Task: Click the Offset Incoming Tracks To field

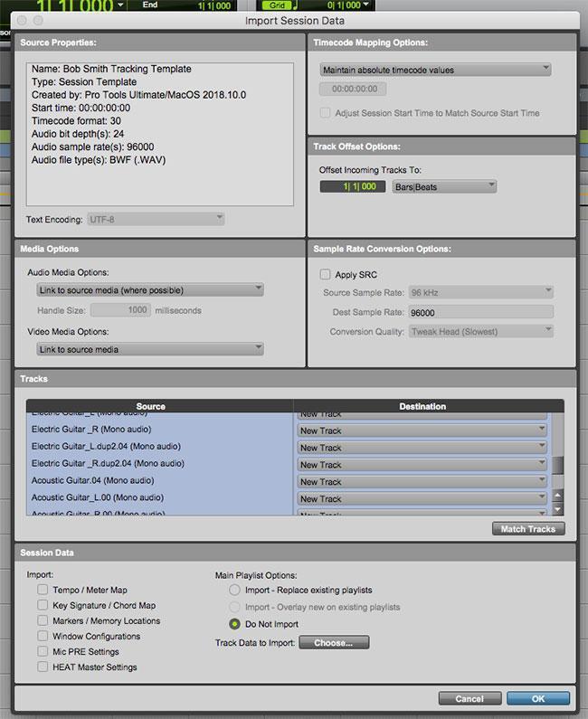Action: tap(353, 186)
